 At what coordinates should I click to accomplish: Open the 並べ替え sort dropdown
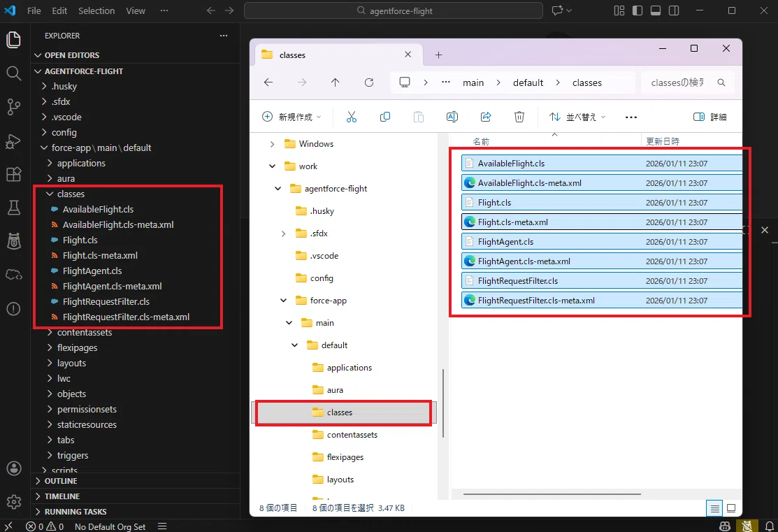577,117
